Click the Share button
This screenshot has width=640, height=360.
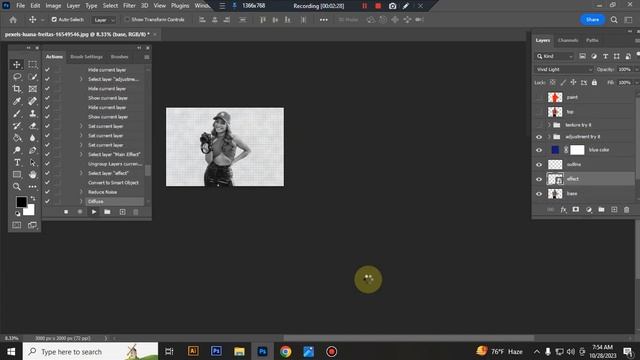coord(592,20)
